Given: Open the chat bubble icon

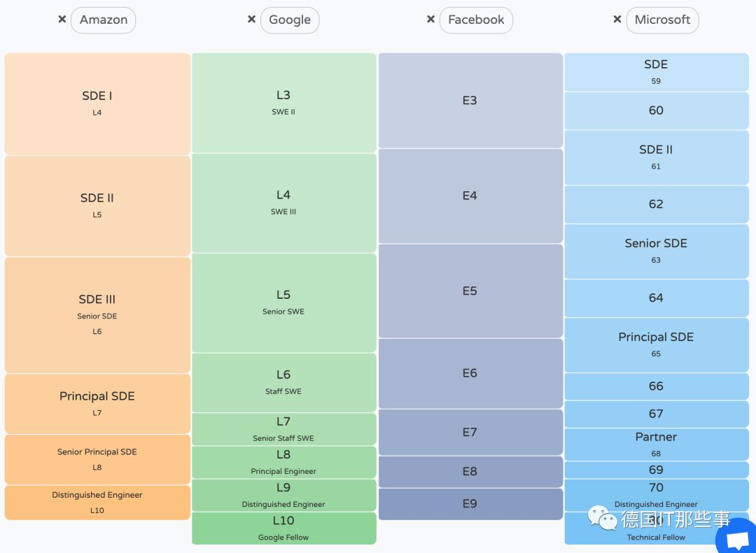Looking at the screenshot, I should [737, 538].
